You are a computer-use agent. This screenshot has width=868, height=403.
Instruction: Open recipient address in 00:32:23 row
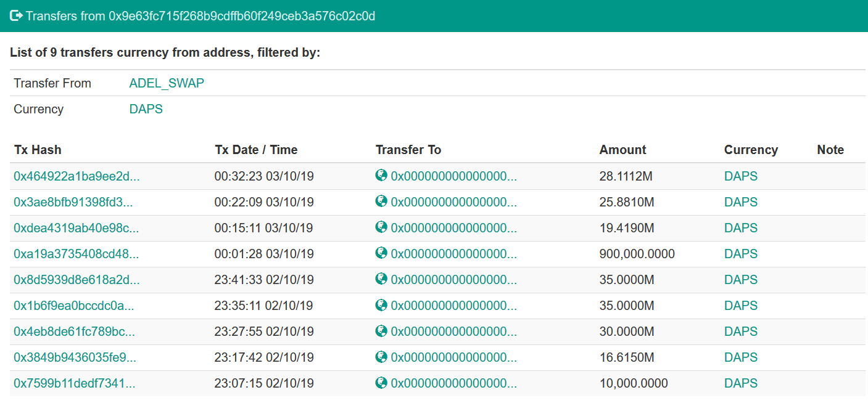point(454,176)
